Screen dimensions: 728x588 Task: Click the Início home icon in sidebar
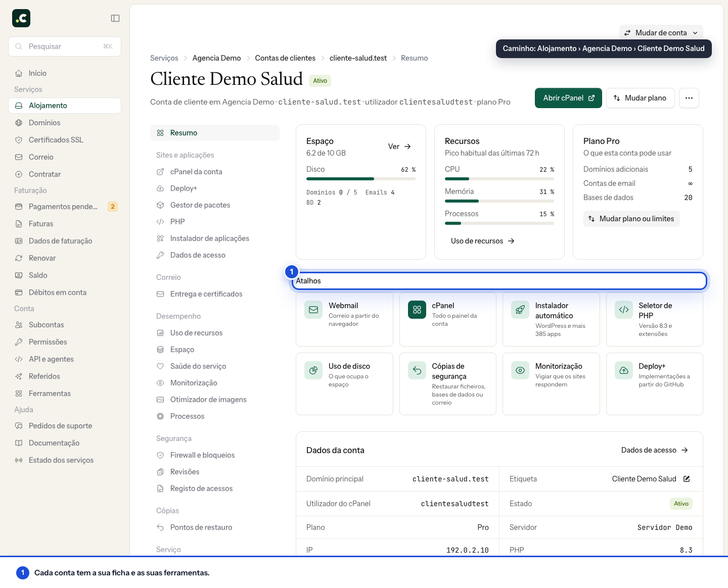(19, 73)
